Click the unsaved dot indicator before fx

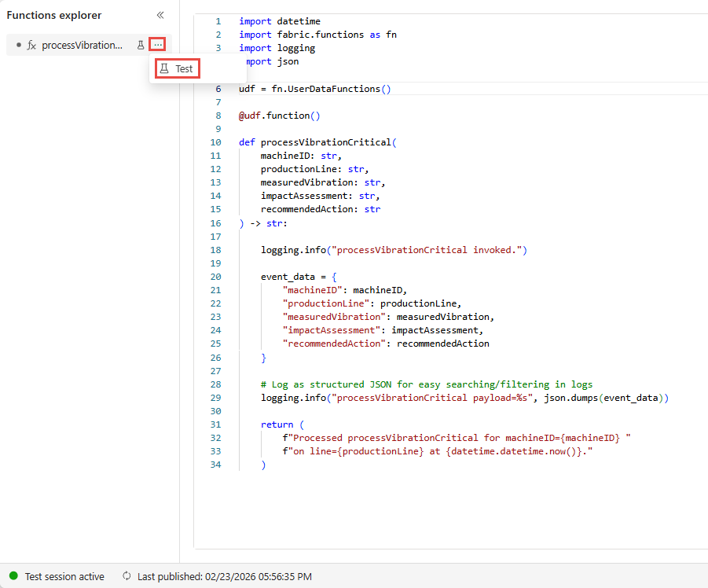19,46
